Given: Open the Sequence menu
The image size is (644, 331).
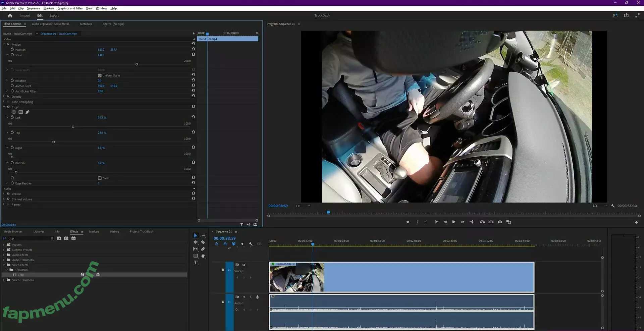Looking at the screenshot, I should coord(34,8).
